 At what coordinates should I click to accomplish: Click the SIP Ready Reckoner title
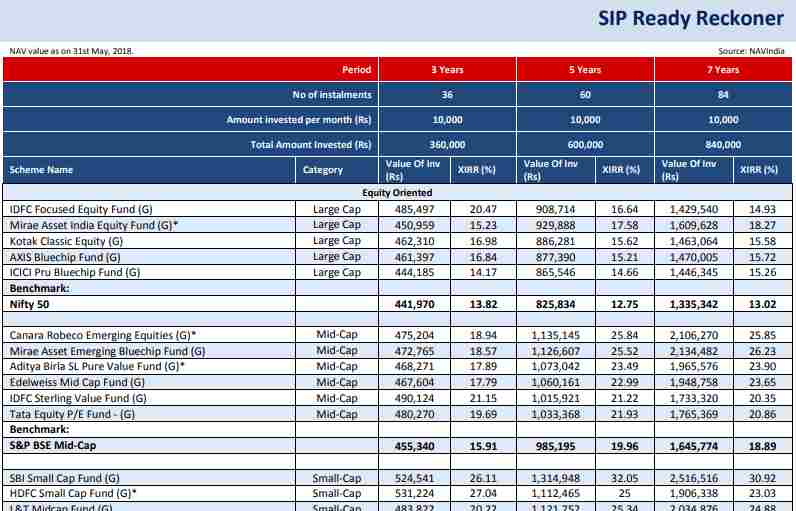coord(690,18)
